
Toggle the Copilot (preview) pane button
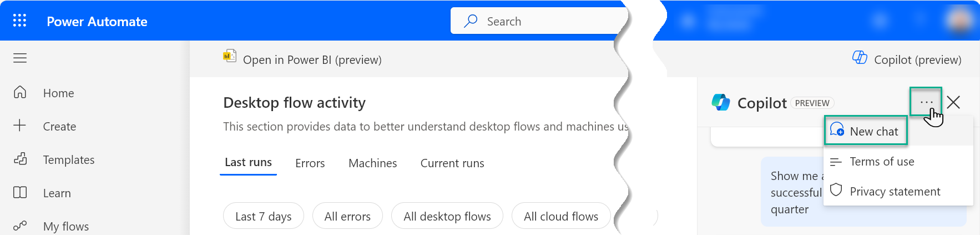tap(907, 59)
